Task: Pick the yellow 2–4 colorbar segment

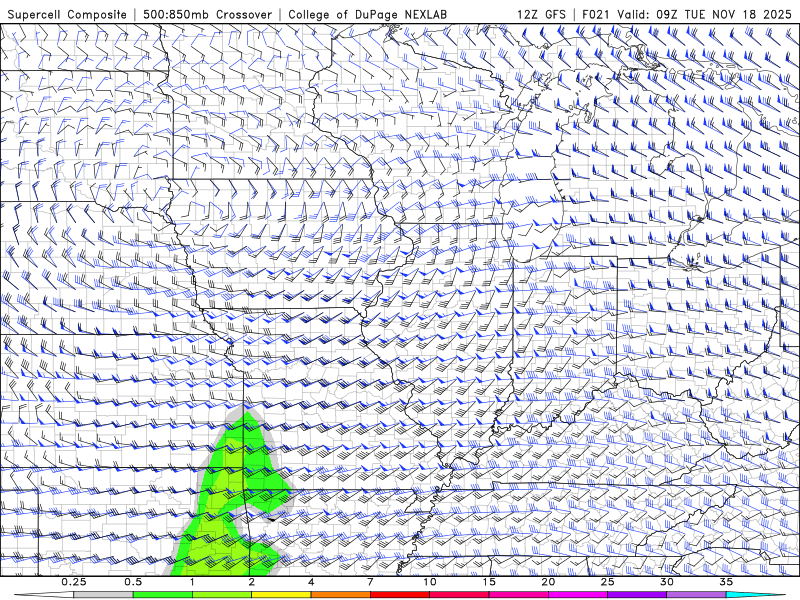Action: 281,595
